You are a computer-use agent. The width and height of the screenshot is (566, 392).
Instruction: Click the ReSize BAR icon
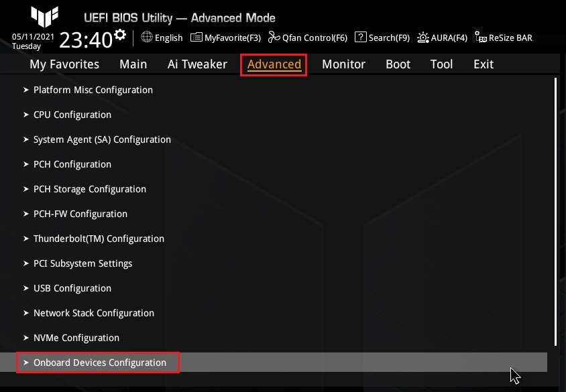pyautogui.click(x=481, y=37)
